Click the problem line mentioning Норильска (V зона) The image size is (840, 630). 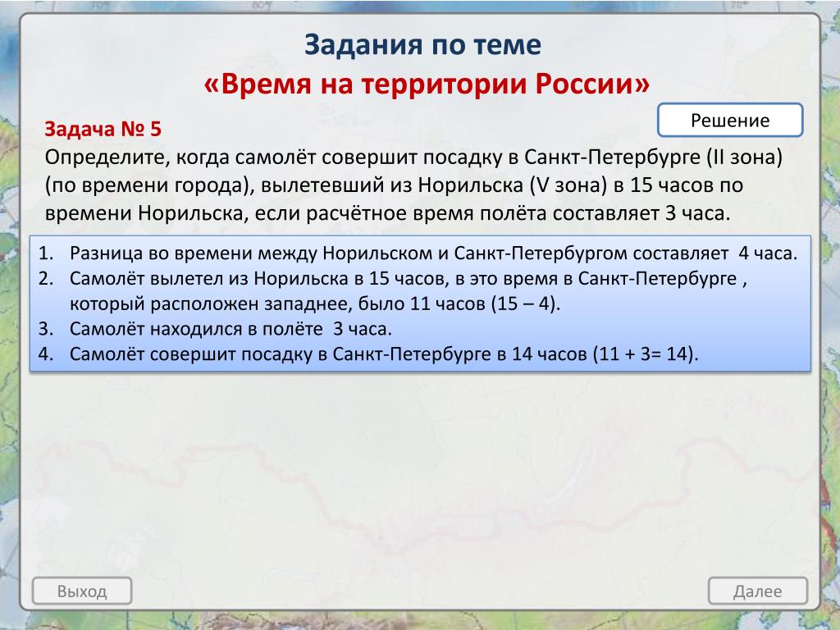point(394,185)
